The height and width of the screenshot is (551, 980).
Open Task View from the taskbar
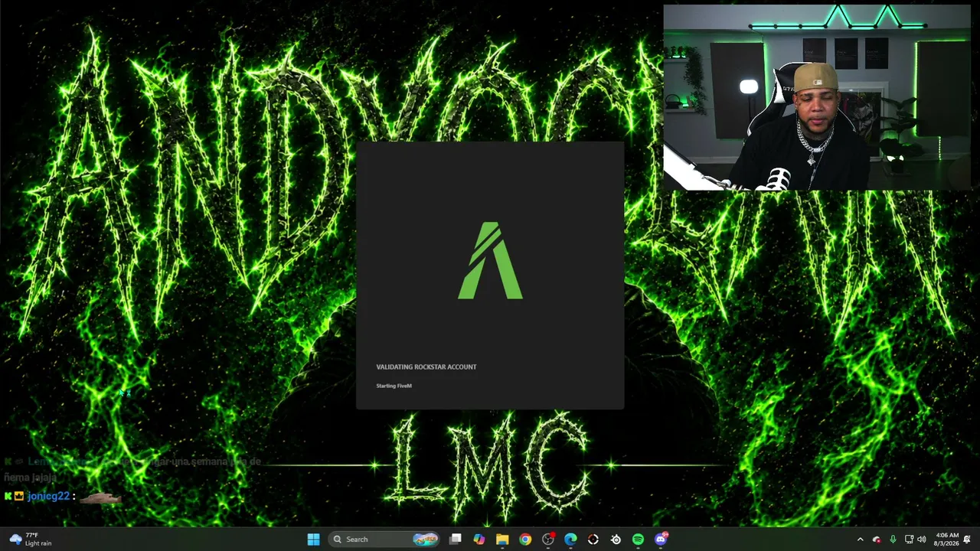(x=456, y=540)
